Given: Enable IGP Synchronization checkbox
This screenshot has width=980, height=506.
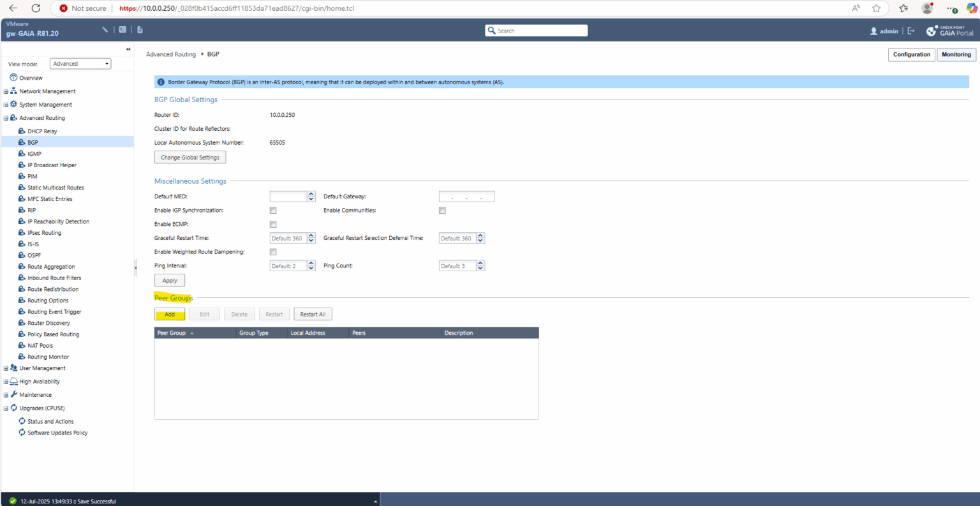Looking at the screenshot, I should [273, 210].
